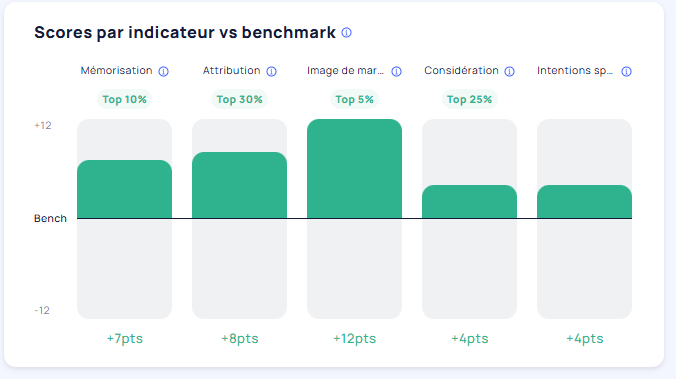Click the Mémorisation green bar

(124, 189)
